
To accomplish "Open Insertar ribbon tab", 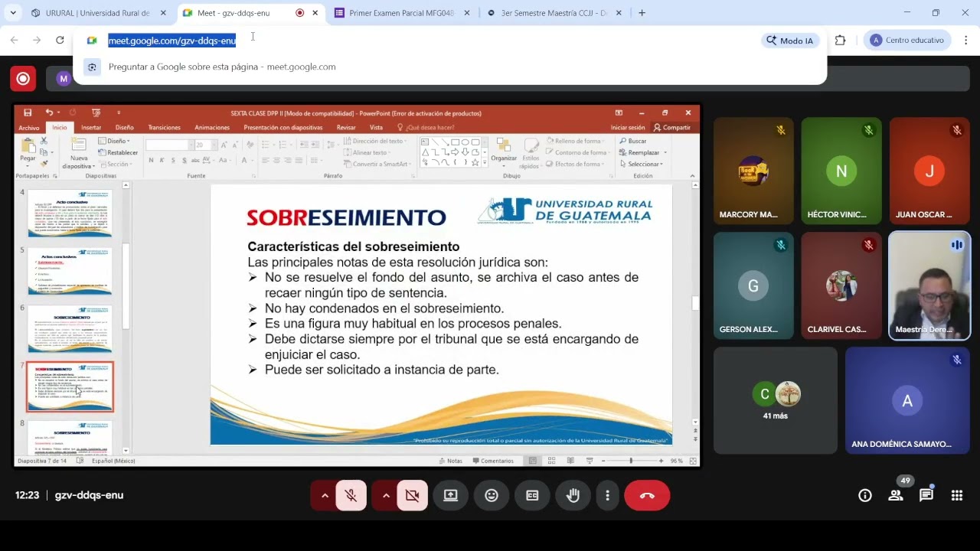I will (x=91, y=128).
